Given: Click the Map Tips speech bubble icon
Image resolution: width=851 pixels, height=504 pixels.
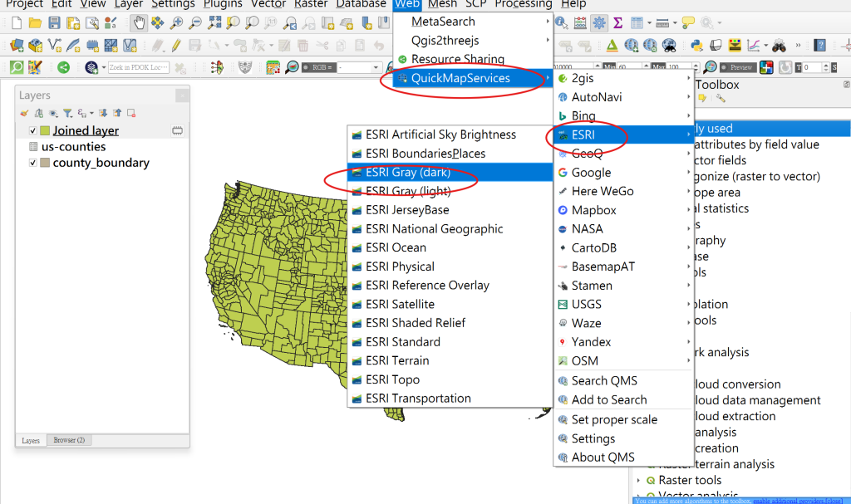Looking at the screenshot, I should tap(688, 22).
